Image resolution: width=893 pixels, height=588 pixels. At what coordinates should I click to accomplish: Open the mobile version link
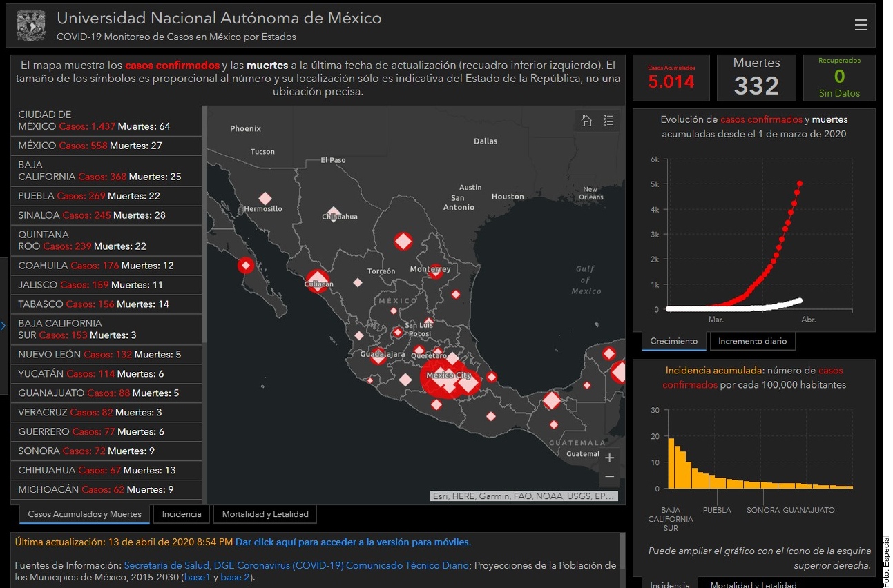click(x=353, y=542)
